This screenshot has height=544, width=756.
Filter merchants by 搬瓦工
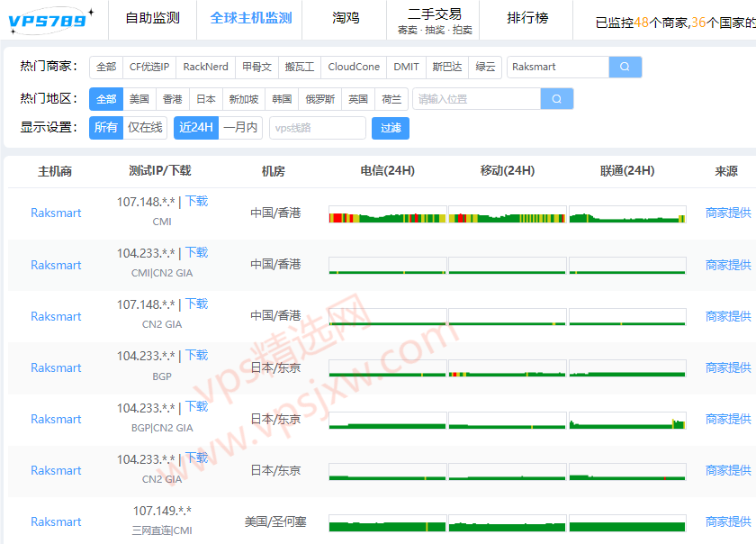(x=300, y=67)
